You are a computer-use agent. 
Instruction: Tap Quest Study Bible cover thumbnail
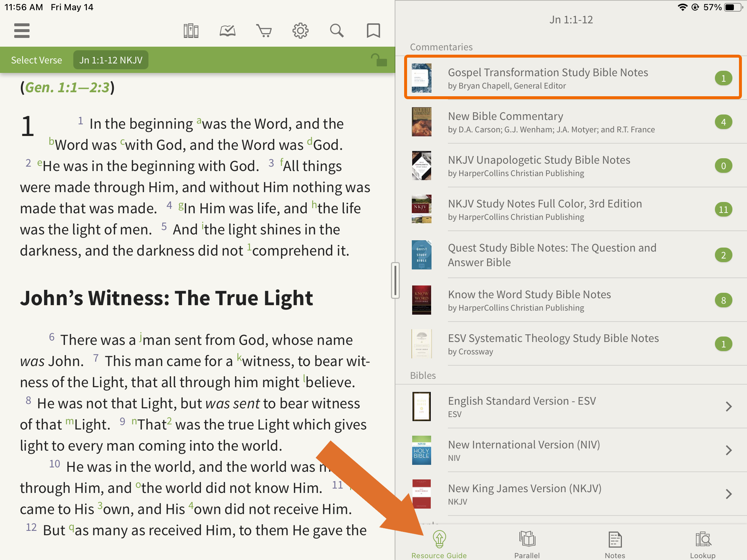(x=421, y=255)
